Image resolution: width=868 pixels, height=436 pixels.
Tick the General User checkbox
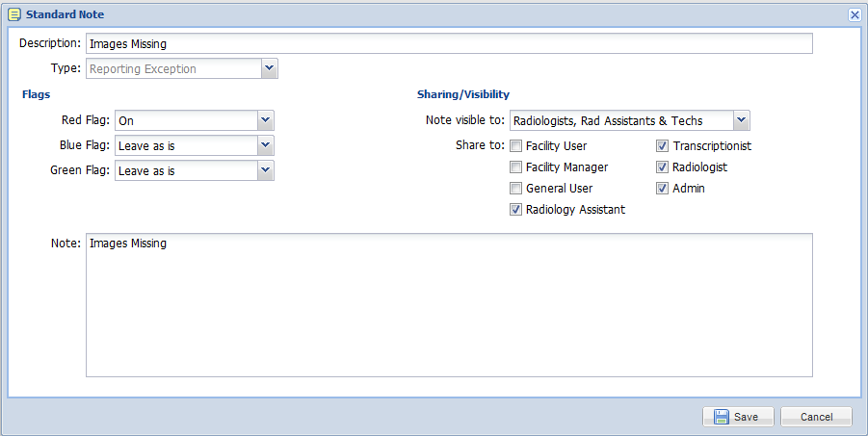(516, 188)
